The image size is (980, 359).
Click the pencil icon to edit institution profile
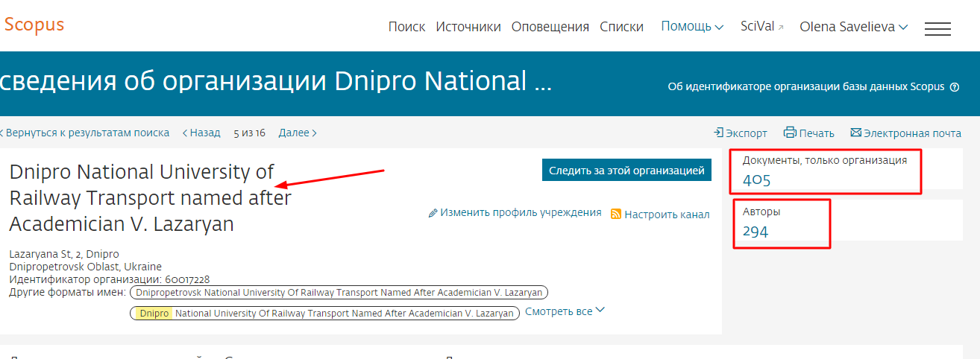433,213
